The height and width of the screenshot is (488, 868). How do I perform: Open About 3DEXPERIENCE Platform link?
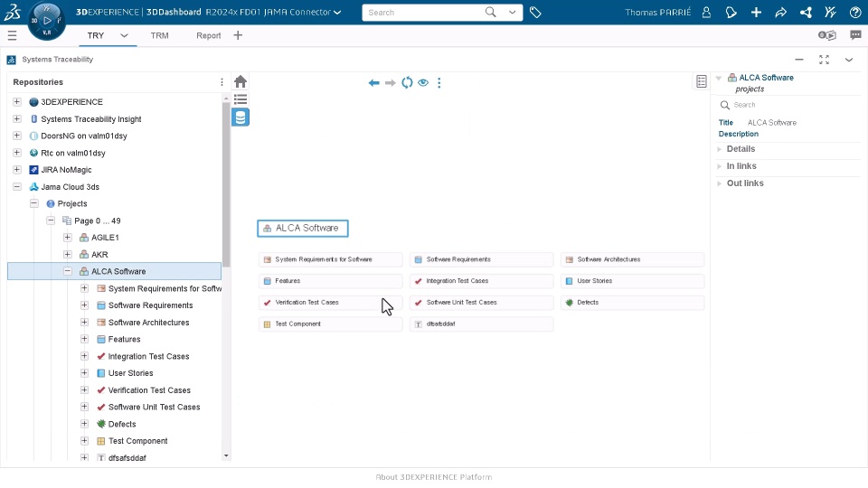tap(434, 477)
